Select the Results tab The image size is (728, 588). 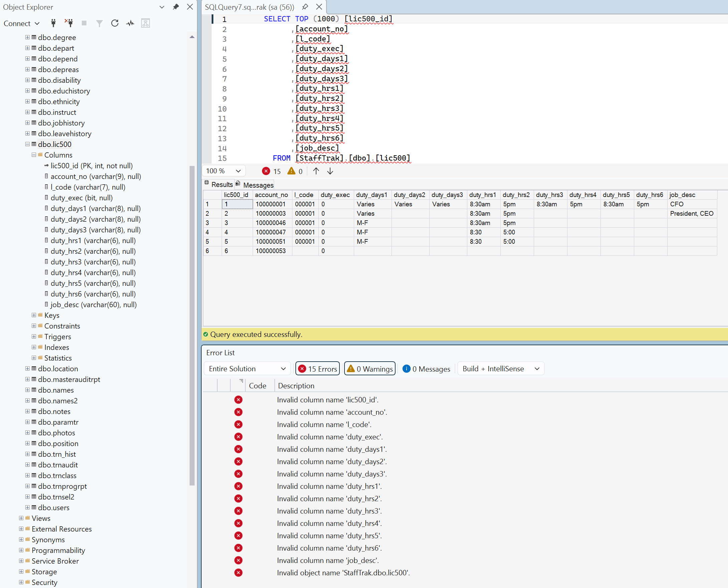click(x=218, y=184)
